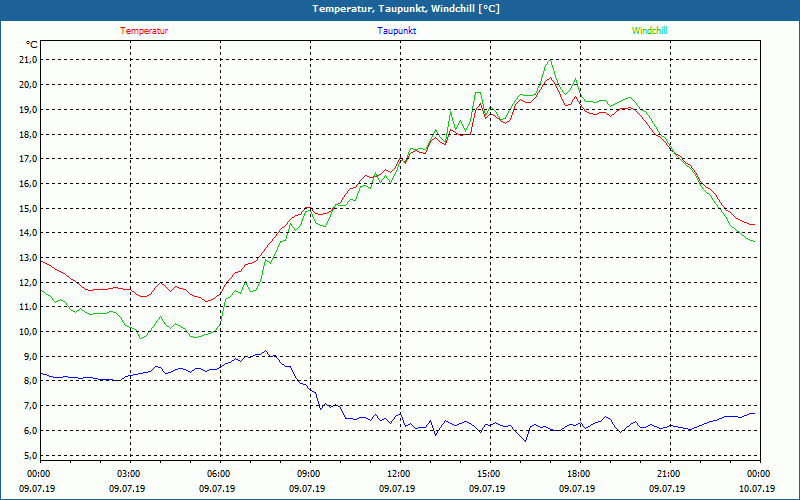
Task: Click the '7,0' y-axis value
Action: (31, 406)
